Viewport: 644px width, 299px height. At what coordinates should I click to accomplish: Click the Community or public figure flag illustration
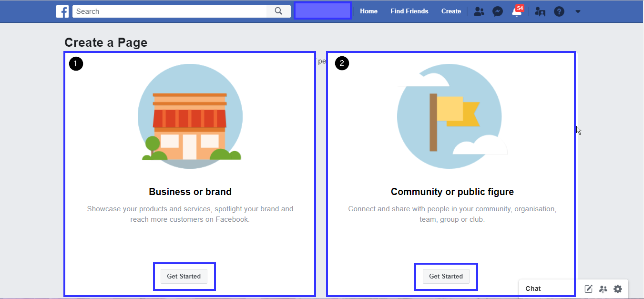tap(450, 117)
